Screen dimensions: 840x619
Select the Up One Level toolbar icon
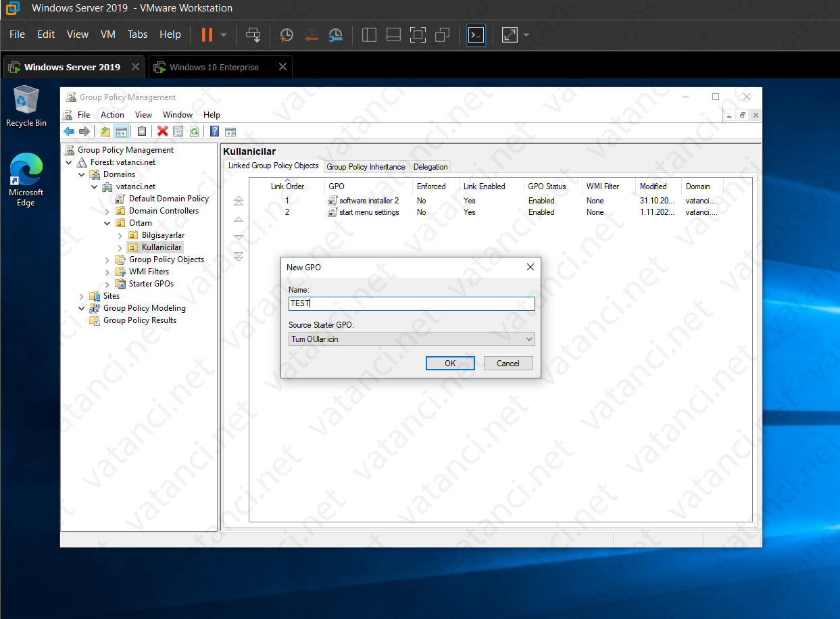coord(105,130)
